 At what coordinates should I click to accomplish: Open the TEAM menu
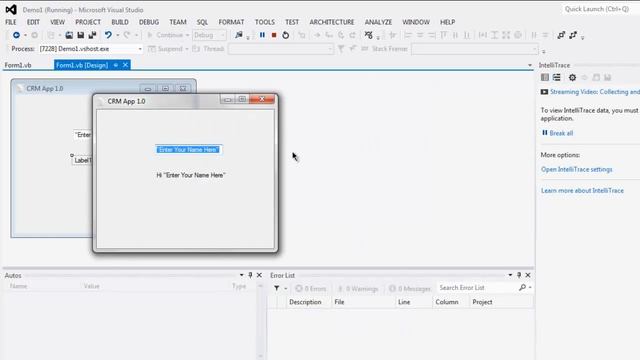(178, 22)
